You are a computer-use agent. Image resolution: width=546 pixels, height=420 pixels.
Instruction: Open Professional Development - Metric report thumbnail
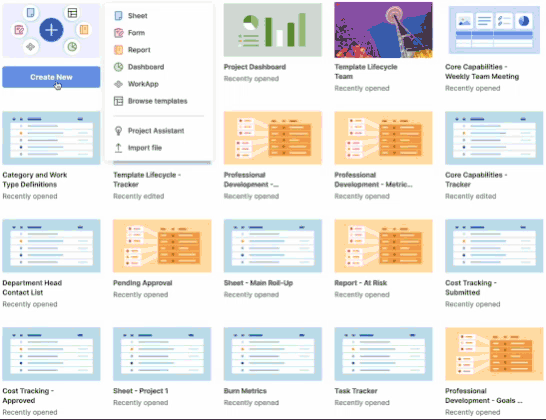click(x=383, y=138)
